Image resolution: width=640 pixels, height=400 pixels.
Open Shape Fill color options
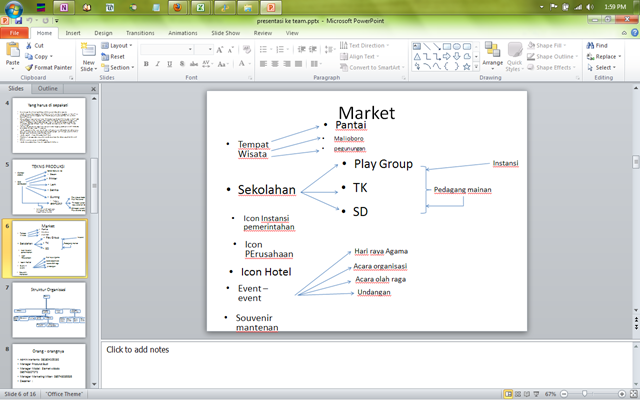point(547,45)
